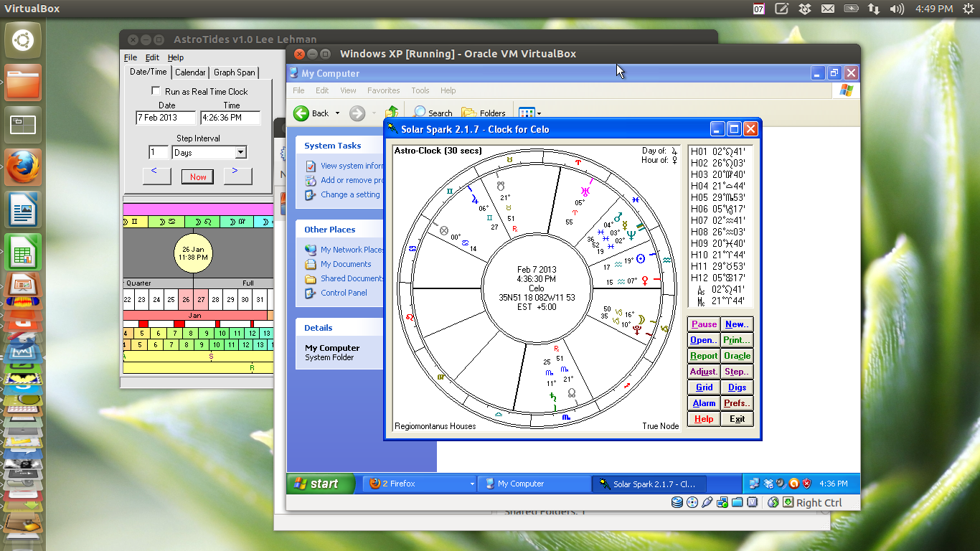This screenshot has width=980, height=551.
Task: Click the Oracle button in Solar Spark
Action: pyautogui.click(x=737, y=355)
